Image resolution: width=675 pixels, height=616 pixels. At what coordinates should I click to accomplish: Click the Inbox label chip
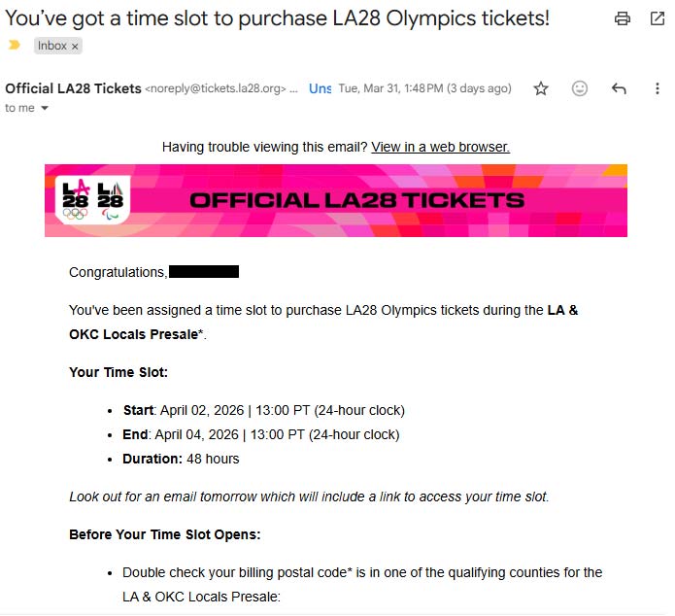(51, 46)
